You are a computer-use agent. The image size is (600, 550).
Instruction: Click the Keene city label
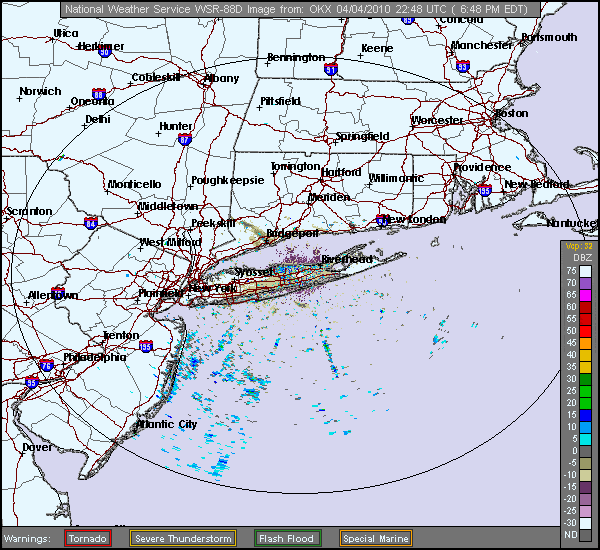pos(377,48)
